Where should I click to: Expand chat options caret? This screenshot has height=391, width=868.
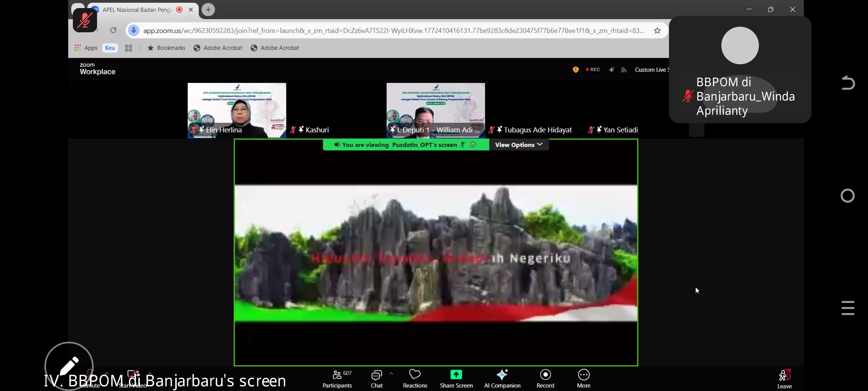[391, 373]
